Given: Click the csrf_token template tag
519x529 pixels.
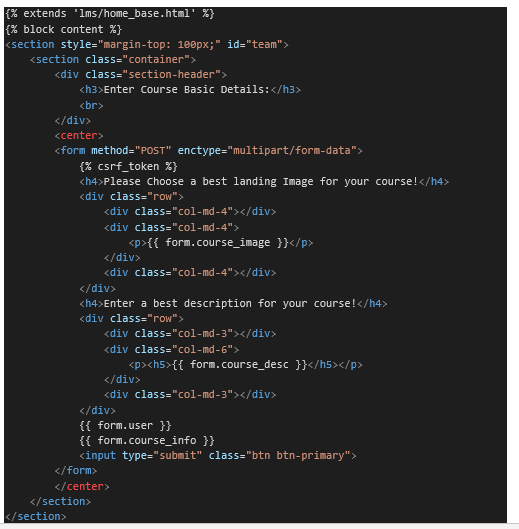Looking at the screenshot, I should coord(129,166).
